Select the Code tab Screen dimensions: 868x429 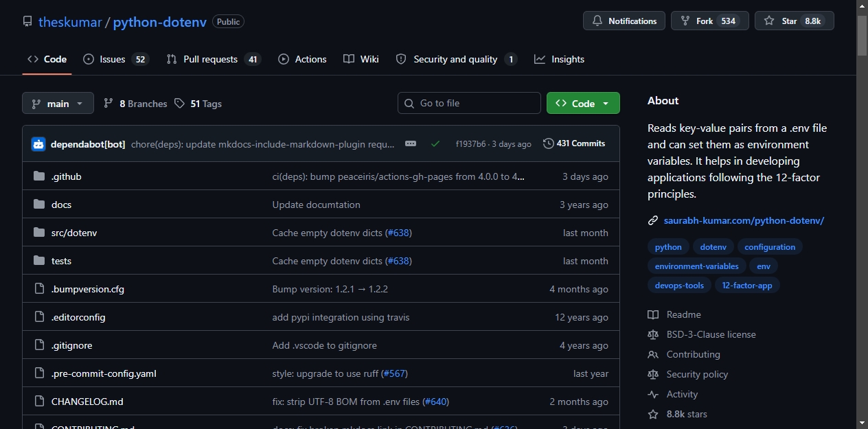pos(47,59)
